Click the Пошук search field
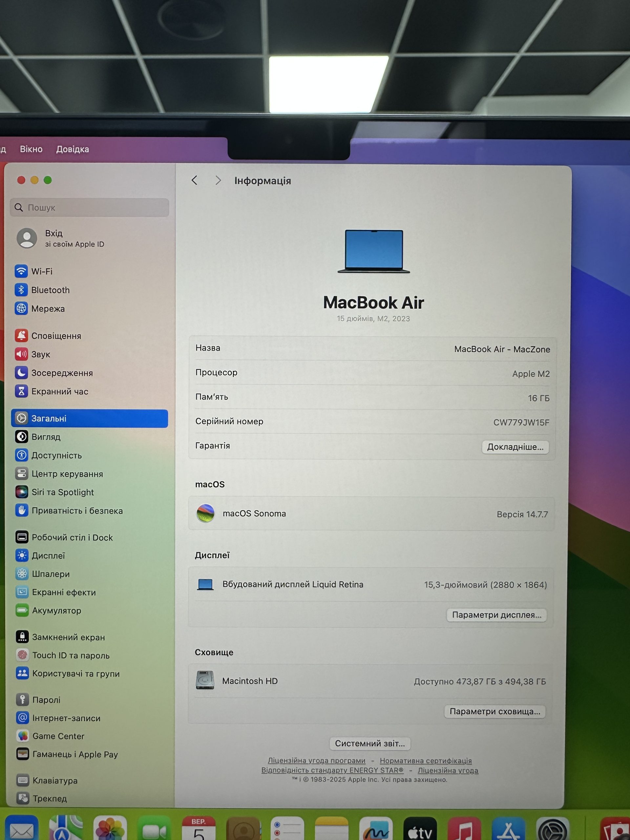Screen dimensions: 630x840 point(89,207)
